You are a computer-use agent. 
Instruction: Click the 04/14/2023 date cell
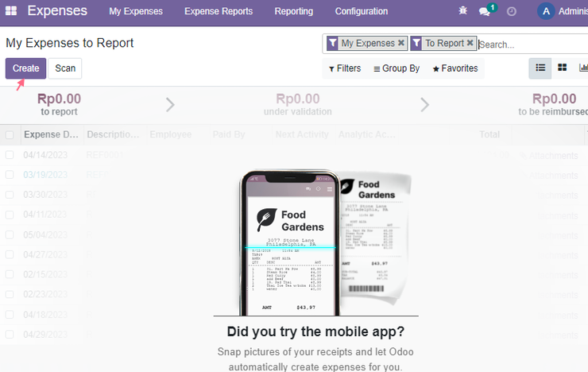[45, 155]
